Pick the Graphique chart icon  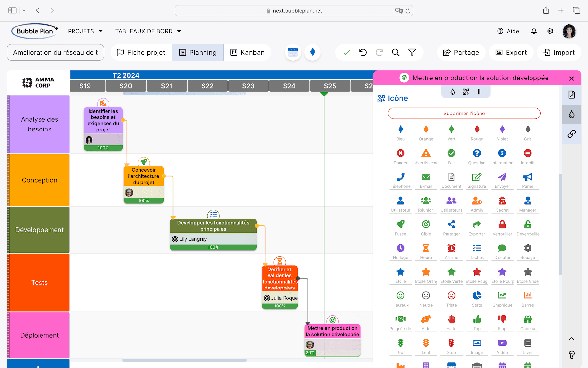pyautogui.click(x=502, y=296)
